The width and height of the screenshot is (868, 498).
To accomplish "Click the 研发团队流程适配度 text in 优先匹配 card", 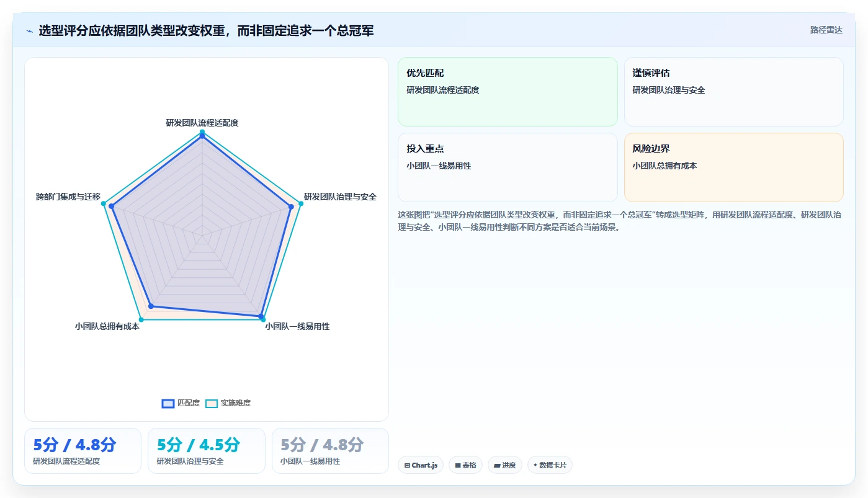I will (443, 90).
